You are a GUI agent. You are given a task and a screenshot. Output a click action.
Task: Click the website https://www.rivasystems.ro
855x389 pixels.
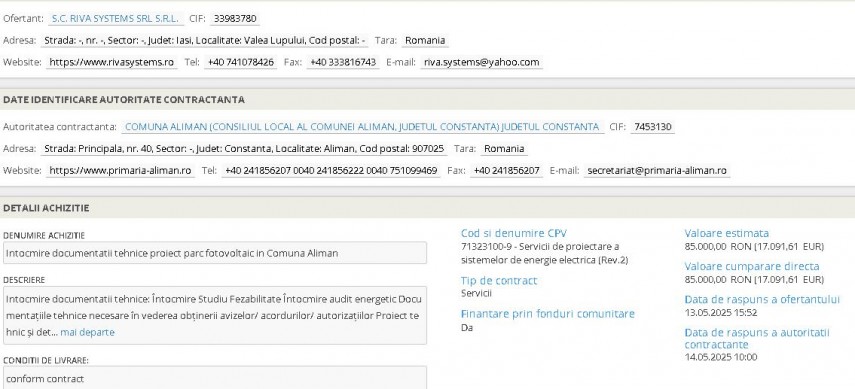pos(111,62)
